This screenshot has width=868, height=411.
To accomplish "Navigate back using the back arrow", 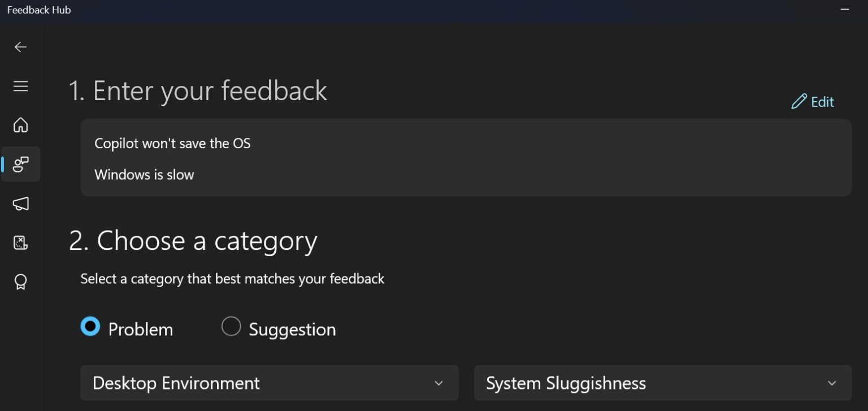I will 20,47.
